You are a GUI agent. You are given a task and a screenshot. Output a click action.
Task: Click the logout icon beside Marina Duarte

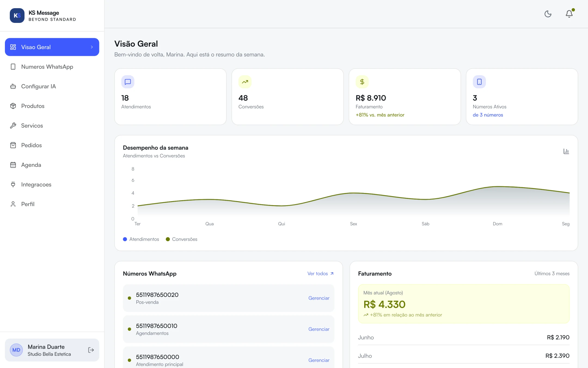91,350
